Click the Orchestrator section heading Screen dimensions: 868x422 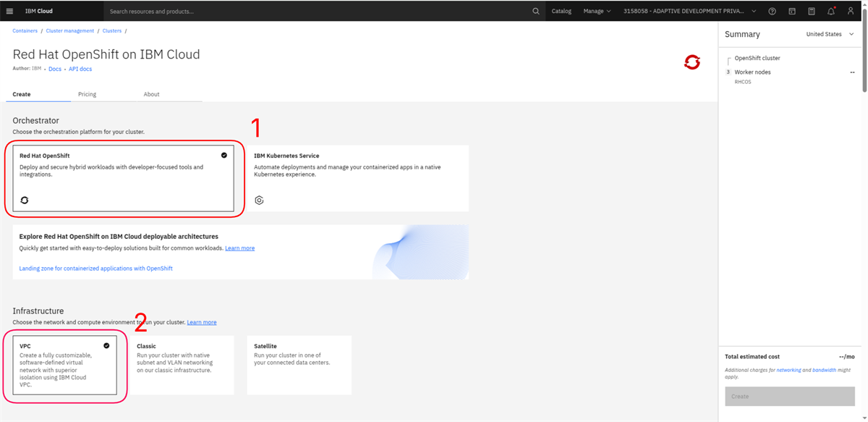tap(35, 120)
